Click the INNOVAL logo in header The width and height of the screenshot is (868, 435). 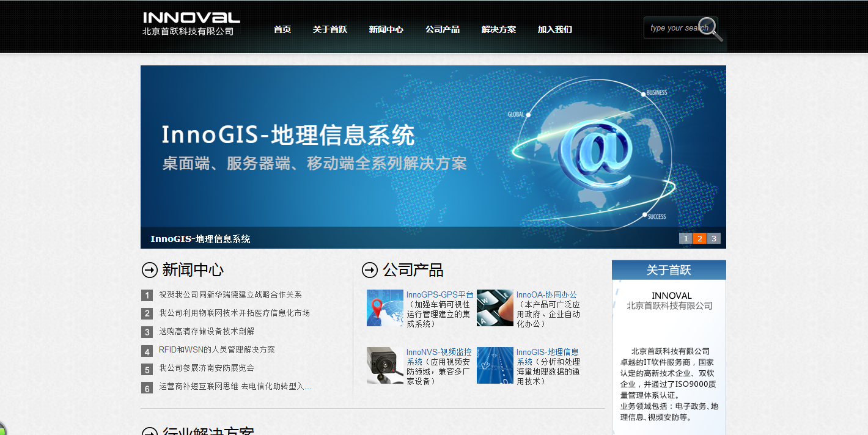[x=191, y=18]
